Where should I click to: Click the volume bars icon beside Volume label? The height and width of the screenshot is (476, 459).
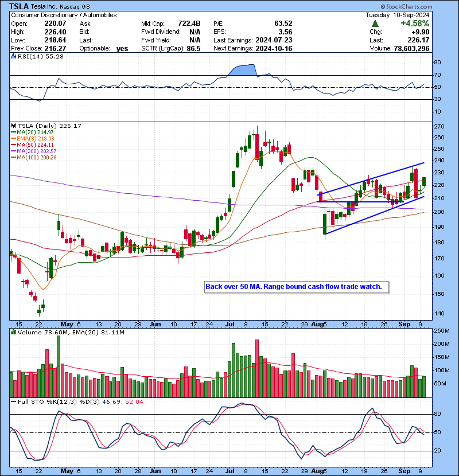13,332
